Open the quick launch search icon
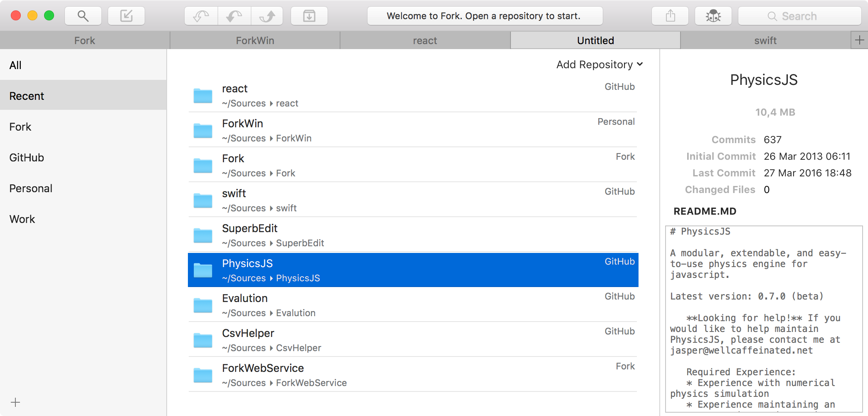 click(83, 16)
